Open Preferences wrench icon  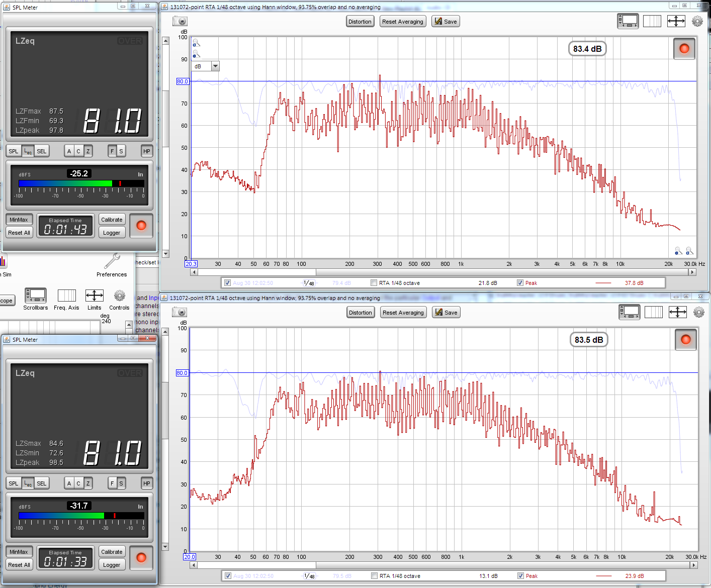coord(112,261)
